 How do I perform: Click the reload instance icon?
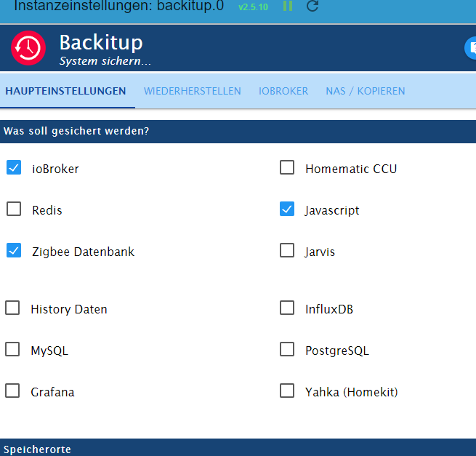[312, 7]
